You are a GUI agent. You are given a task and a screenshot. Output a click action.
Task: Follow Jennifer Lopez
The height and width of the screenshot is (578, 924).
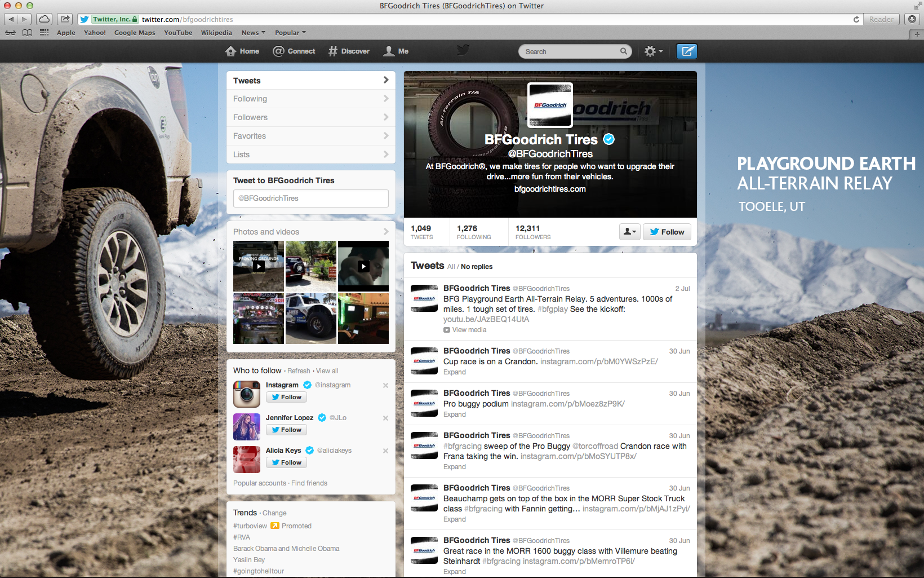tap(287, 430)
